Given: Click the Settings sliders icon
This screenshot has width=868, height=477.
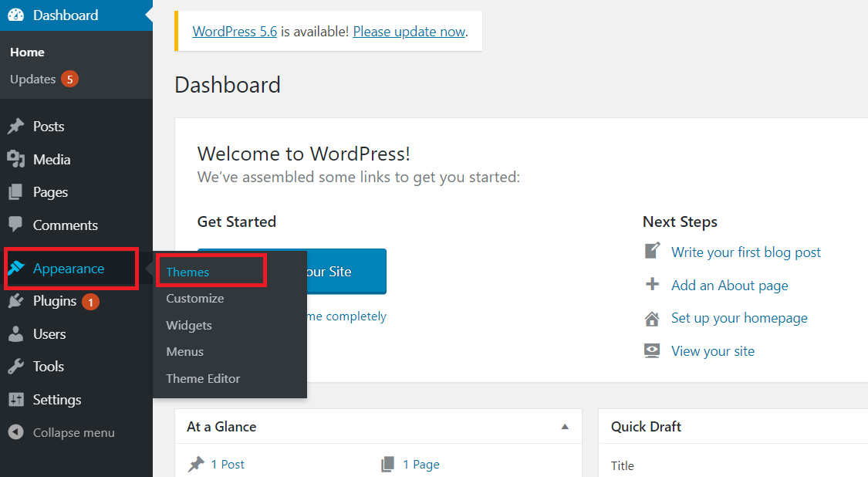Looking at the screenshot, I should 16,400.
